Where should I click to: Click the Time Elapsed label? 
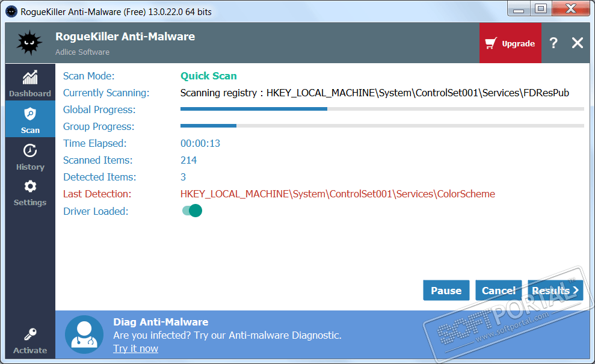tap(95, 143)
